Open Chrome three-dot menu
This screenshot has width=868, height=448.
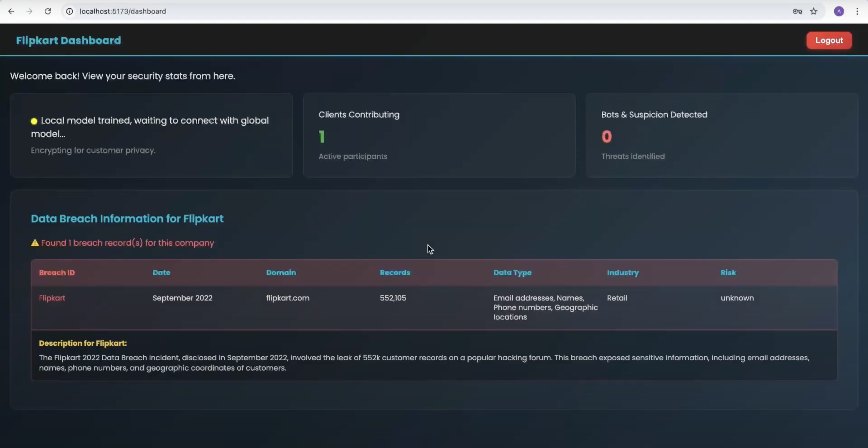(x=857, y=11)
